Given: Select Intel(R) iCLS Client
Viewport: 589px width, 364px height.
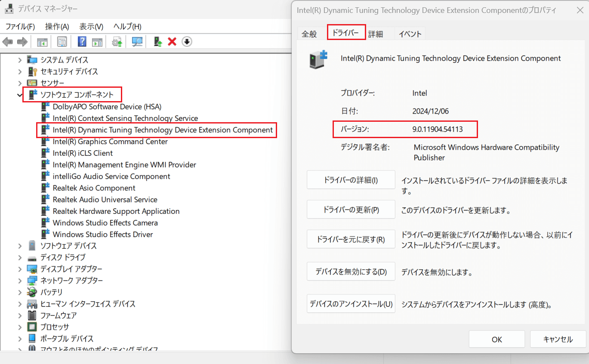Looking at the screenshot, I should [83, 153].
